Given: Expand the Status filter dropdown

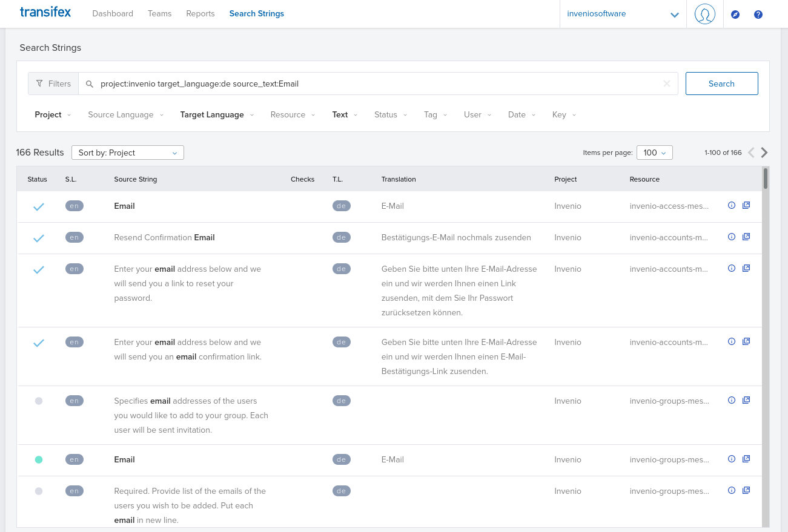Looking at the screenshot, I should (x=391, y=115).
